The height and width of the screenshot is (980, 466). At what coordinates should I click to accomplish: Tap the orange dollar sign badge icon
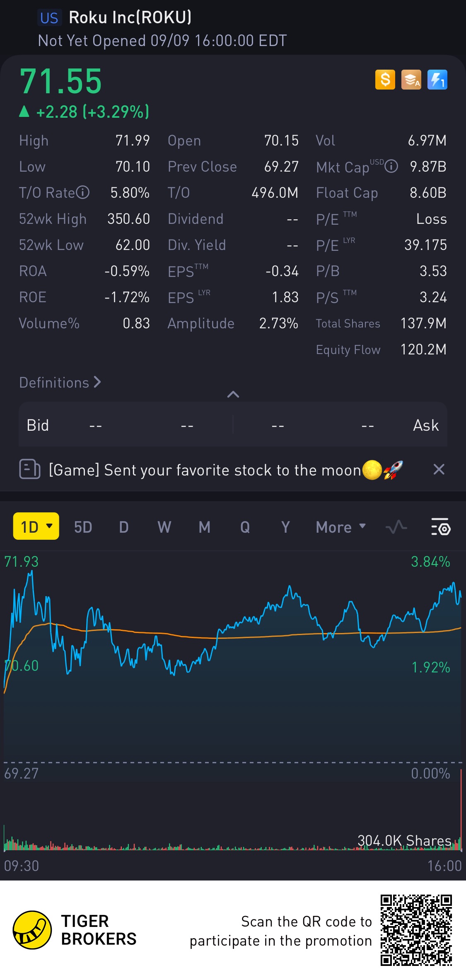coord(385,79)
